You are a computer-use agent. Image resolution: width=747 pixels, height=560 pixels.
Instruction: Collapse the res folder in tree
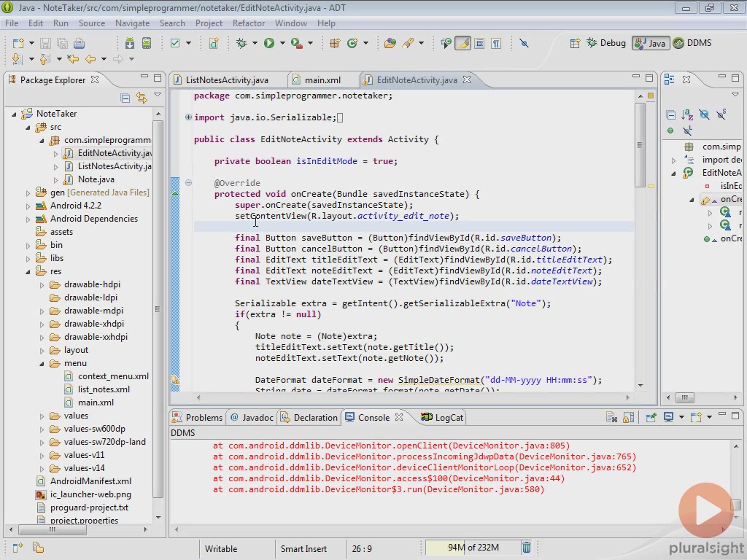[29, 271]
